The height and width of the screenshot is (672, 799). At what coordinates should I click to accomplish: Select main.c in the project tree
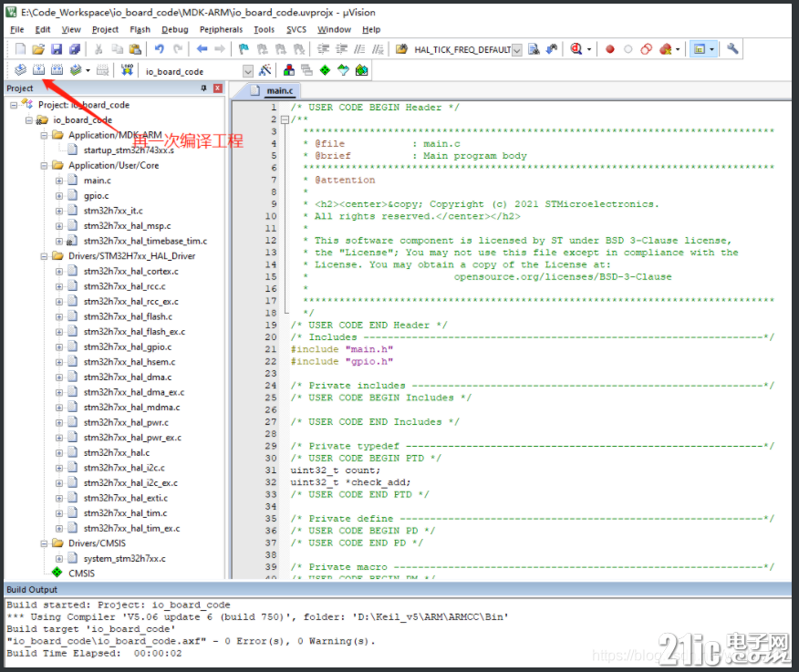[x=98, y=181]
